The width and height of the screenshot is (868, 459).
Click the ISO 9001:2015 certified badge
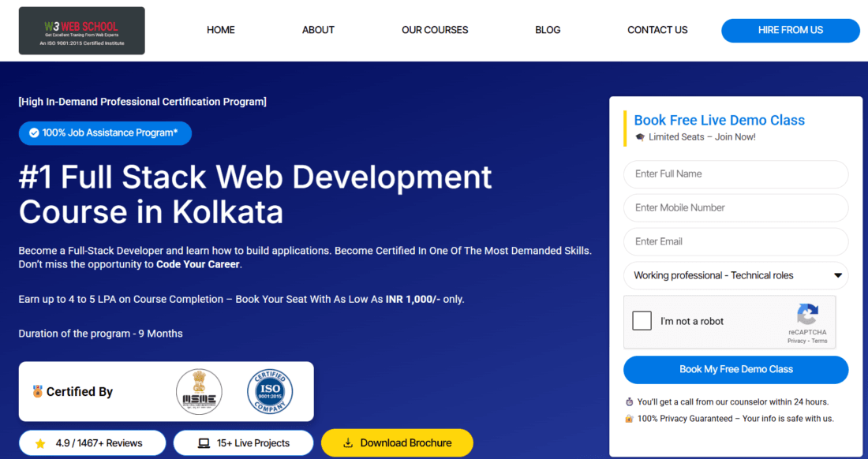tap(270, 392)
